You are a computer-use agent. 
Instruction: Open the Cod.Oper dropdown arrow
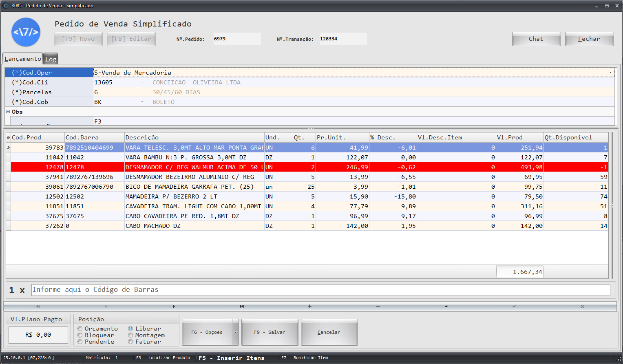coord(610,73)
